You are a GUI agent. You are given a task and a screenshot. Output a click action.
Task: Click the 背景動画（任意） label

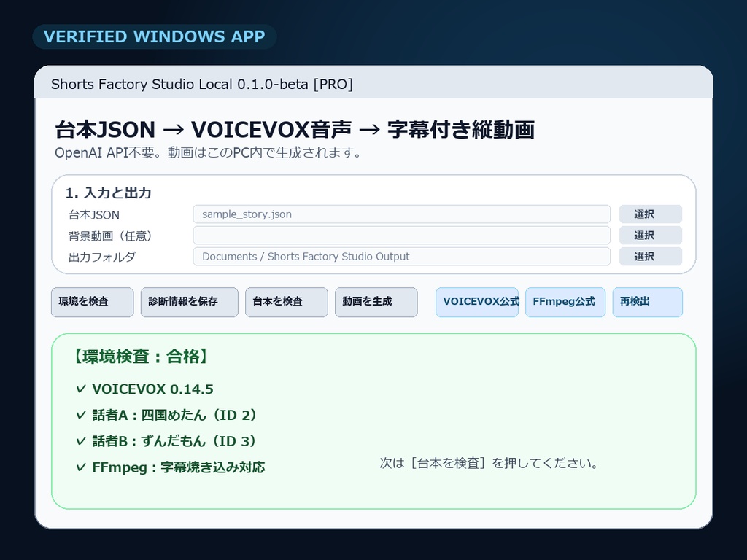(110, 236)
